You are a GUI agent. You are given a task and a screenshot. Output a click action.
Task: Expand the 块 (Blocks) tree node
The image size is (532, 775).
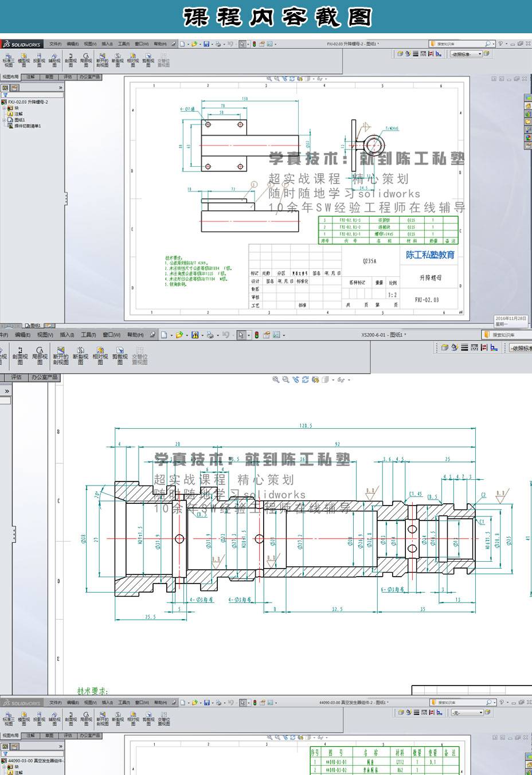(4, 108)
